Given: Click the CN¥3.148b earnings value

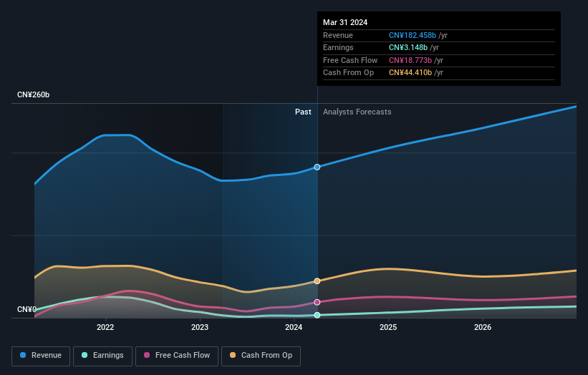Looking at the screenshot, I should coord(408,47).
